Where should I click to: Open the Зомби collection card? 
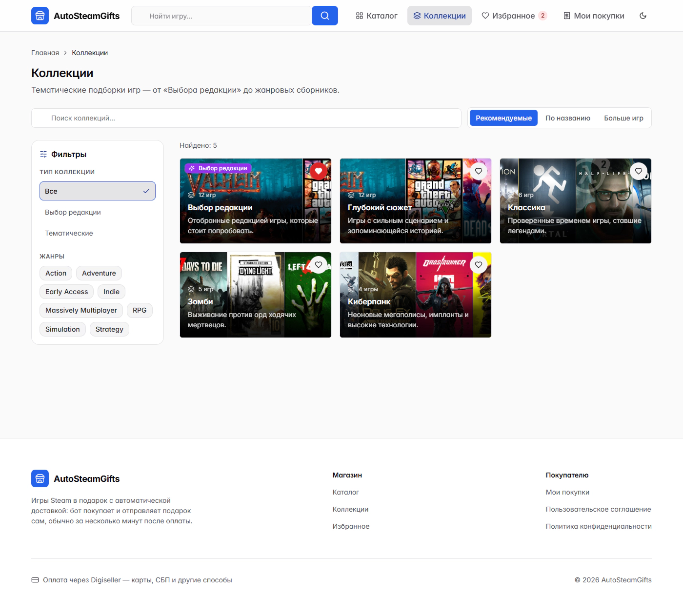pyautogui.click(x=256, y=295)
